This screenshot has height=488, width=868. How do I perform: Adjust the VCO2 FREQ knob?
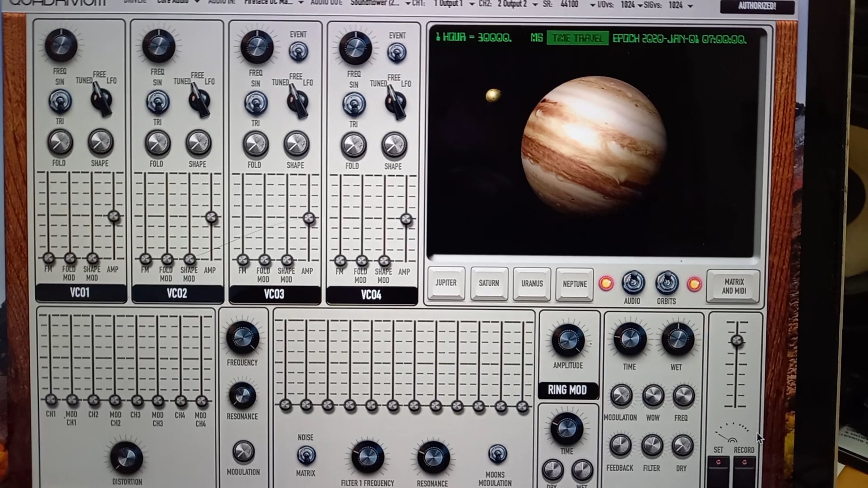click(159, 46)
